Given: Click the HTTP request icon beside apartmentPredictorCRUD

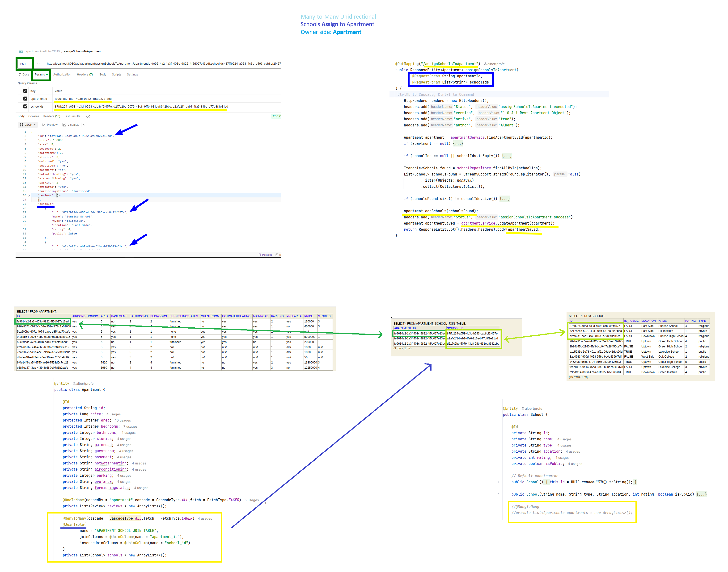Looking at the screenshot, I should click(x=21, y=51).
